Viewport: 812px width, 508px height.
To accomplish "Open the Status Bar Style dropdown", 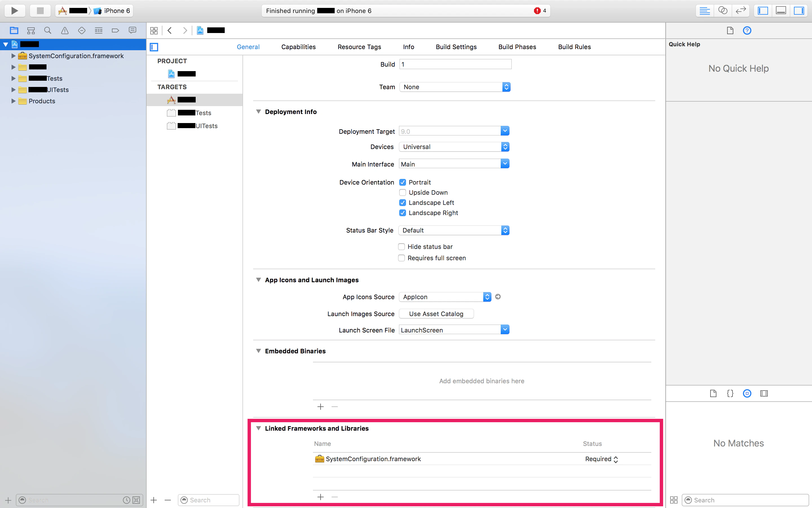I will pyautogui.click(x=454, y=231).
